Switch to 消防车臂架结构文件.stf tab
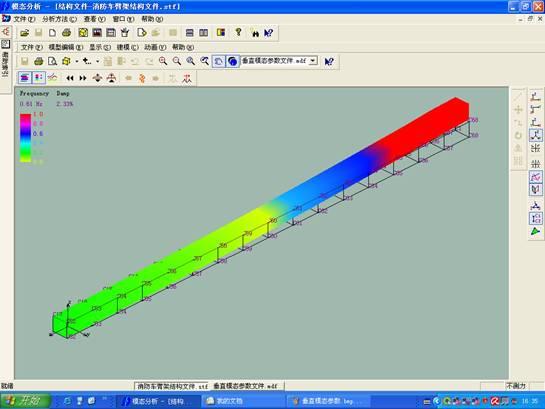The height and width of the screenshot is (409, 545). coord(172,386)
